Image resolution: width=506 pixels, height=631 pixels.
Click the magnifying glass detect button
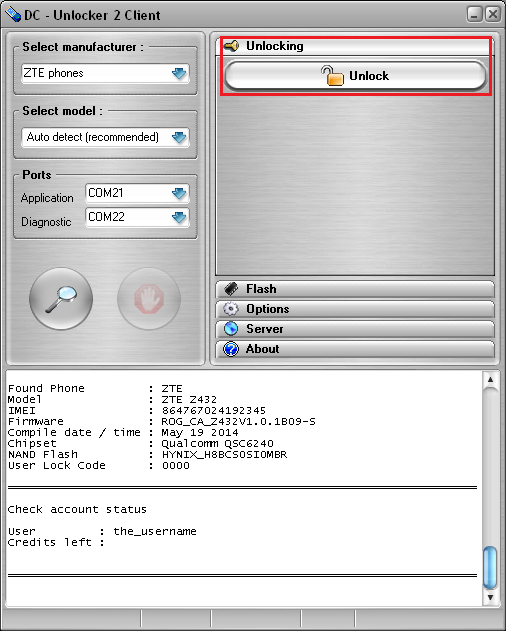(61, 299)
